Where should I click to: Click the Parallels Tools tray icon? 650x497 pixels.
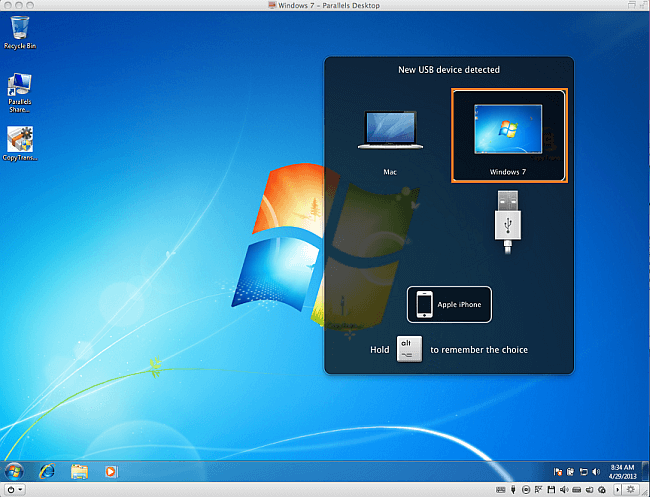click(571, 472)
